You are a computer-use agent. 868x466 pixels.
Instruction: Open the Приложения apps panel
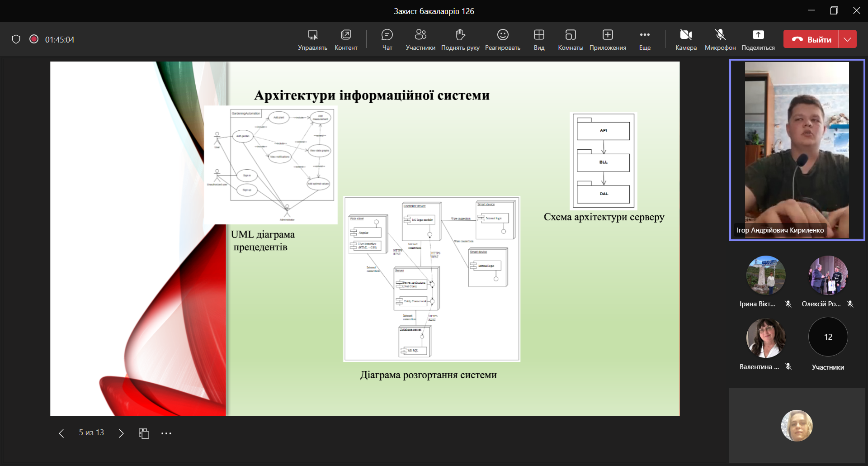coord(608,39)
